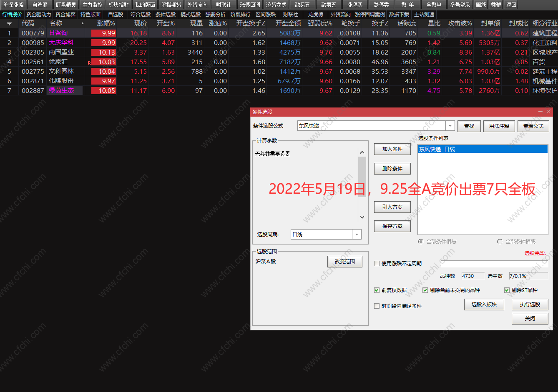The width and height of the screenshot is (558, 392).
Task: Select 全部条件相或 radio button
Action: coord(500,241)
